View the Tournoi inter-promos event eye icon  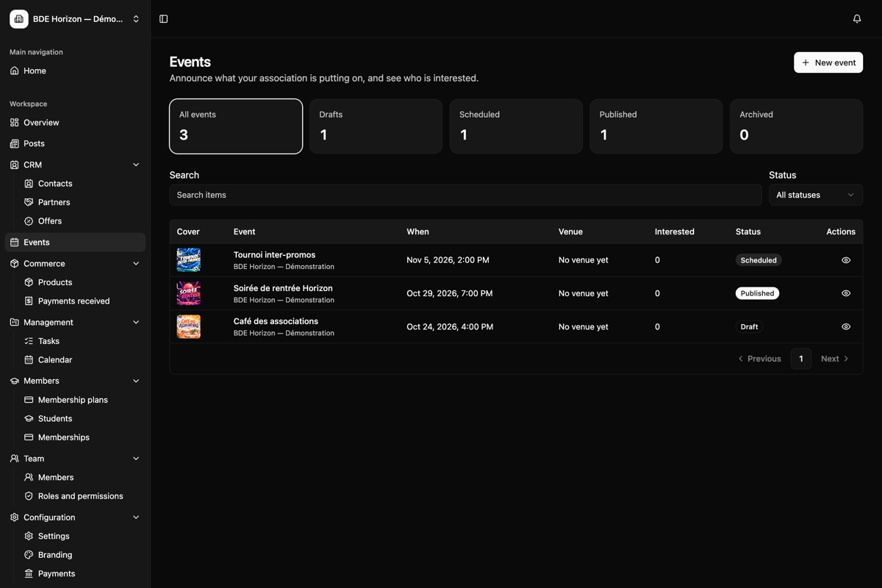pyautogui.click(x=846, y=260)
